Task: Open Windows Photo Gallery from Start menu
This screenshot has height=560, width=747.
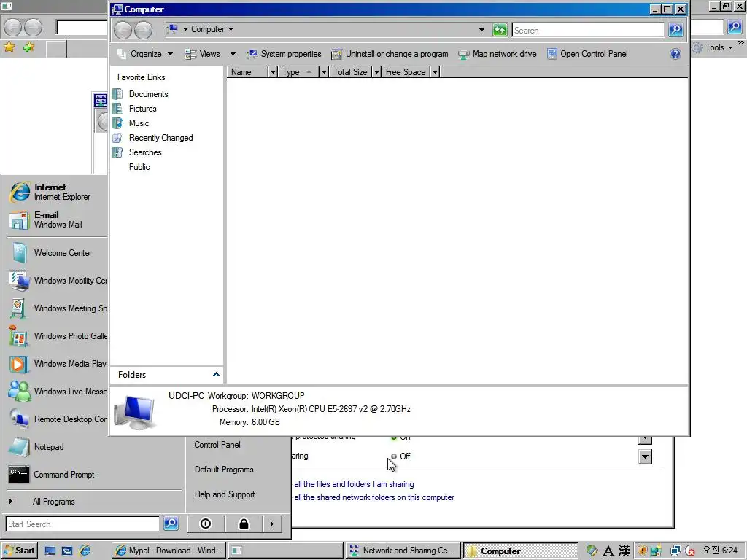Action: click(57, 335)
